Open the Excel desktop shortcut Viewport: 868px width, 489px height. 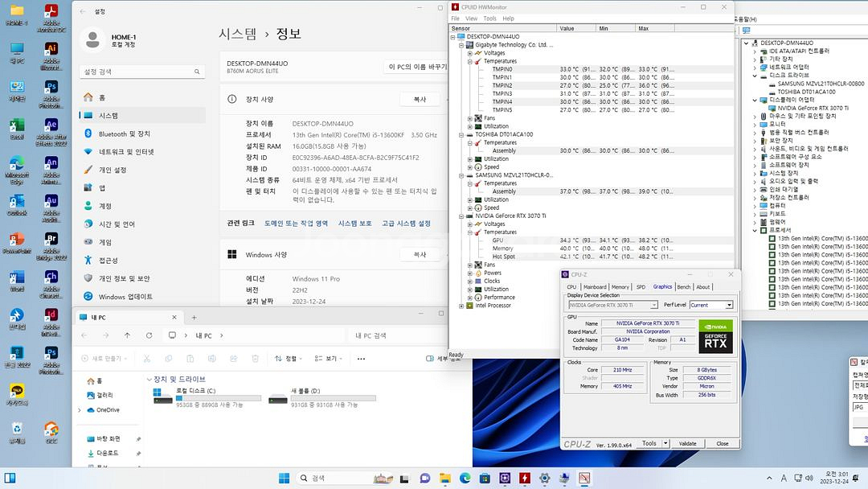tap(17, 128)
